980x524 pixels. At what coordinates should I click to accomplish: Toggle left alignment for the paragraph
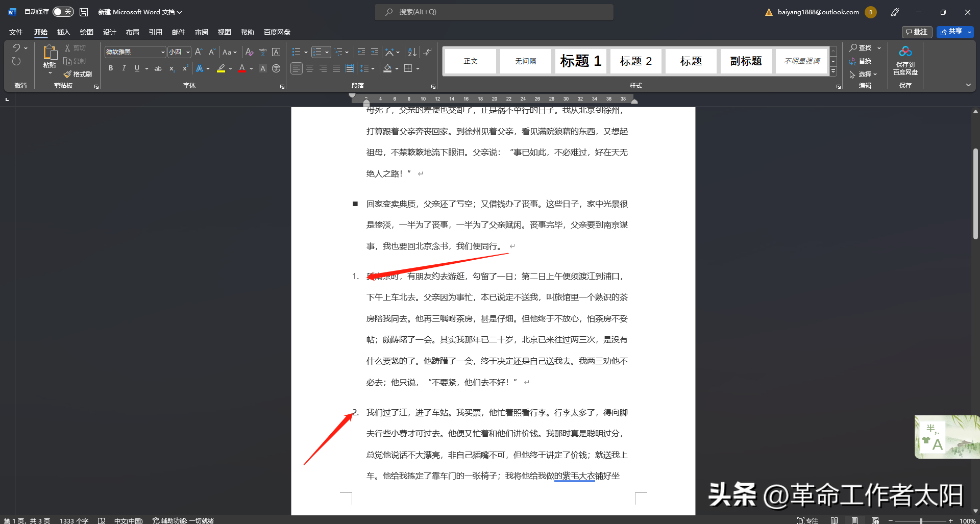point(297,68)
